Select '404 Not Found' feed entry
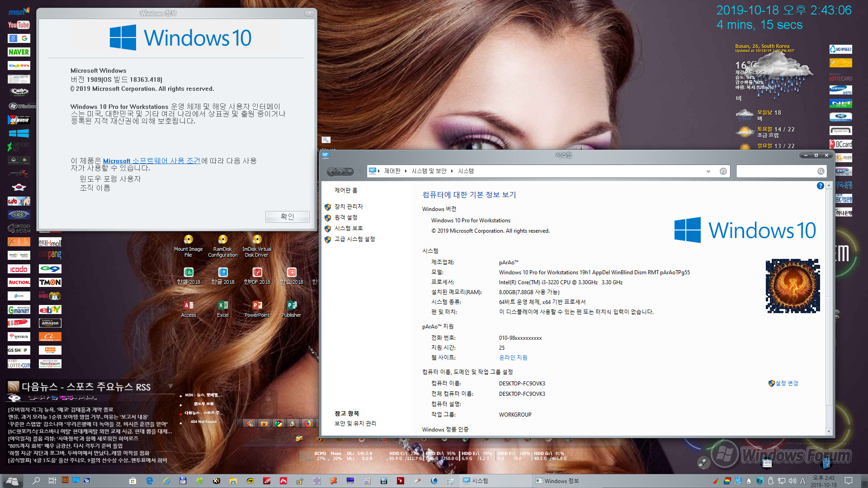Viewport: 868px width, 488px height. 203,422
